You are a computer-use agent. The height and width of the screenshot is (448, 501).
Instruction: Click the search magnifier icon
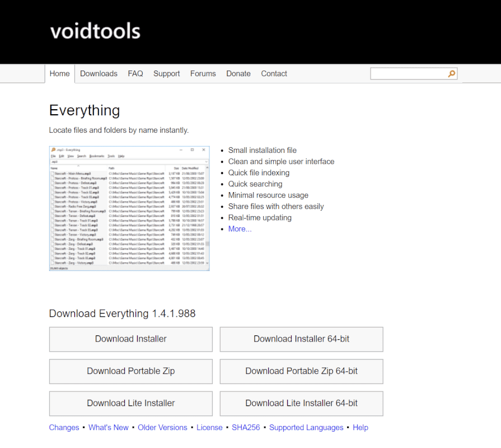452,74
